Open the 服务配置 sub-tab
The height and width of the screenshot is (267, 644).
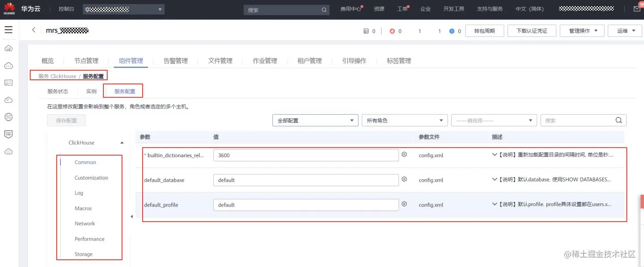125,91
